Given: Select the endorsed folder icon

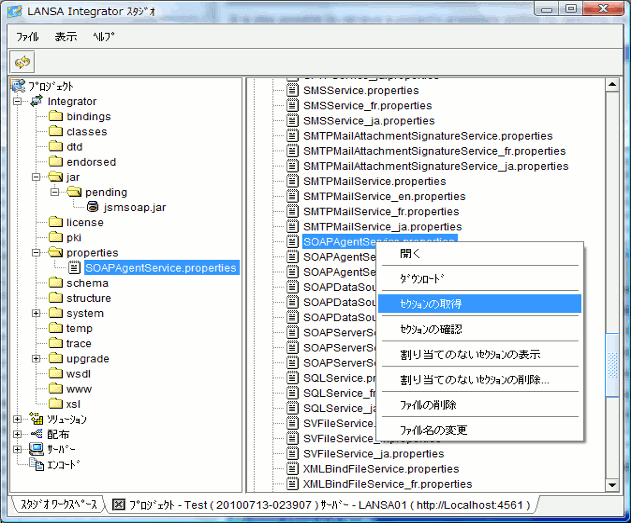Looking at the screenshot, I should coord(56,162).
